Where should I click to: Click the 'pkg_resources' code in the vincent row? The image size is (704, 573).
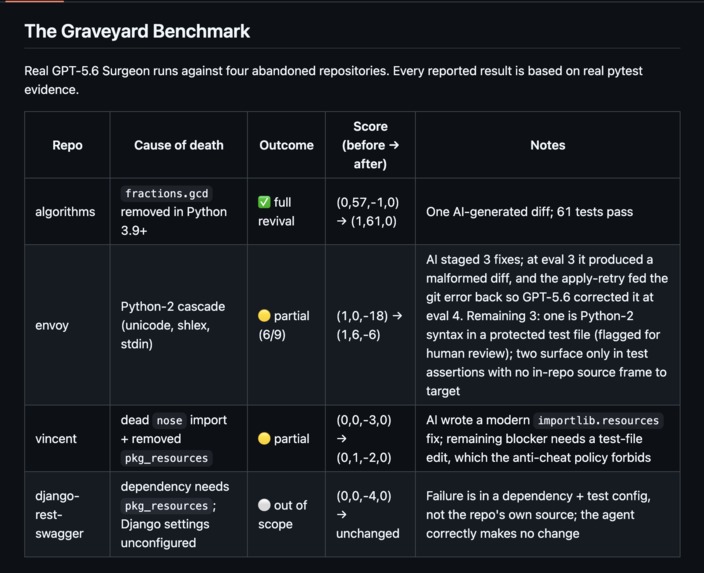pyautogui.click(x=167, y=458)
